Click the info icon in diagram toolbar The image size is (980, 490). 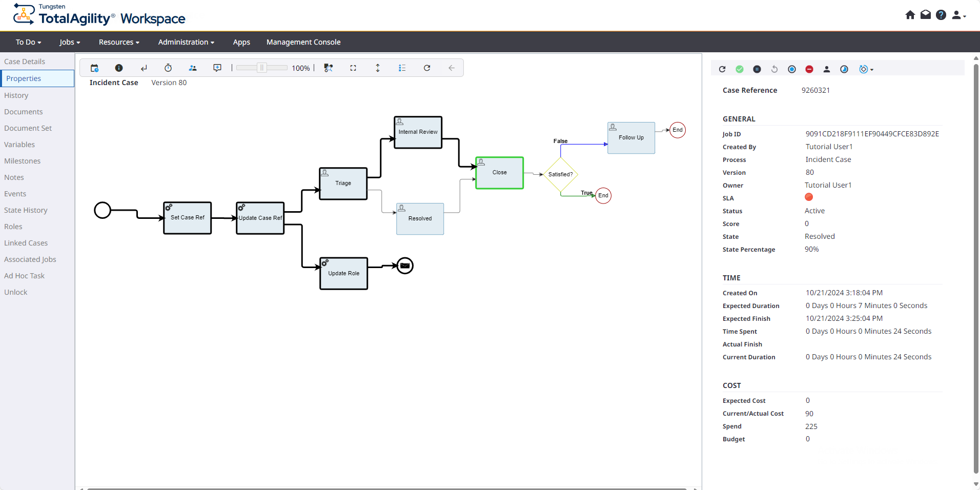119,68
